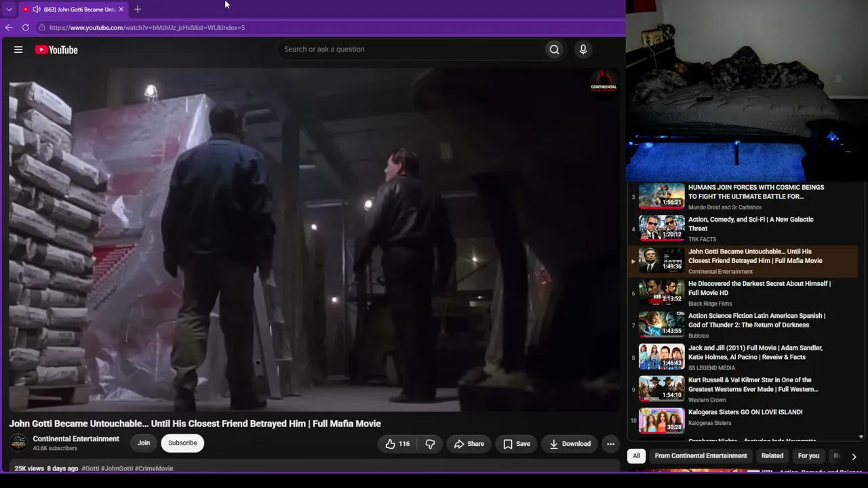Join the Continental Entertainment channel
This screenshot has height=488, width=868.
pos(144,443)
